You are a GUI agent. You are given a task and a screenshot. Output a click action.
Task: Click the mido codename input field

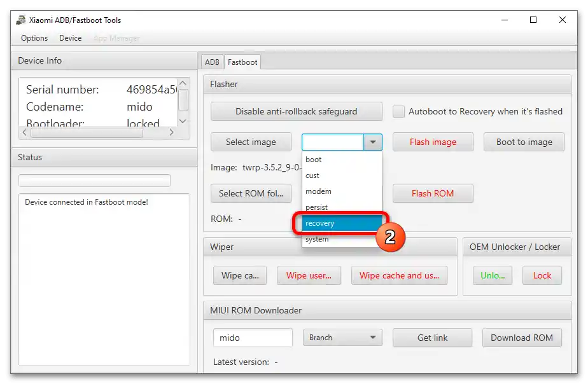click(x=253, y=338)
